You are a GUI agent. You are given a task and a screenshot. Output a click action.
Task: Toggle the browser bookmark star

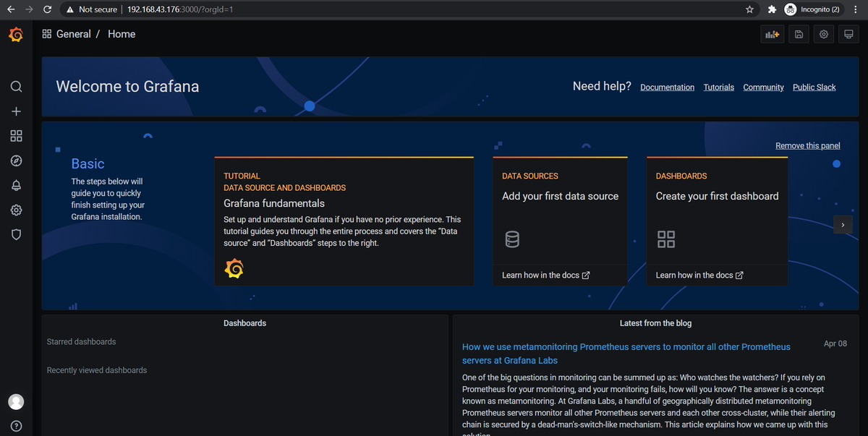749,9
